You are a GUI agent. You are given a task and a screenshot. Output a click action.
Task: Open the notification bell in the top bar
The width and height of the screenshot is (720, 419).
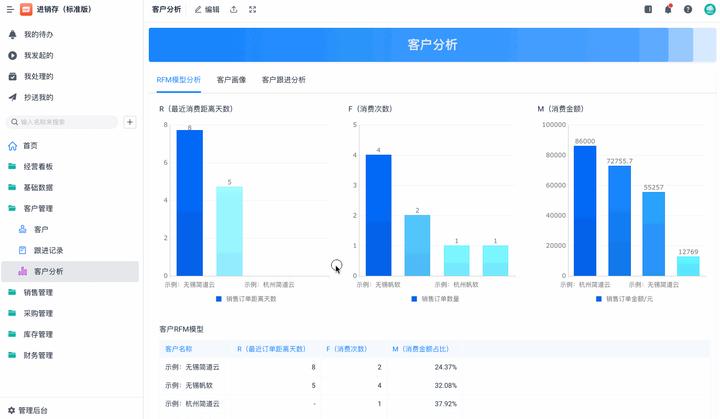tap(668, 9)
